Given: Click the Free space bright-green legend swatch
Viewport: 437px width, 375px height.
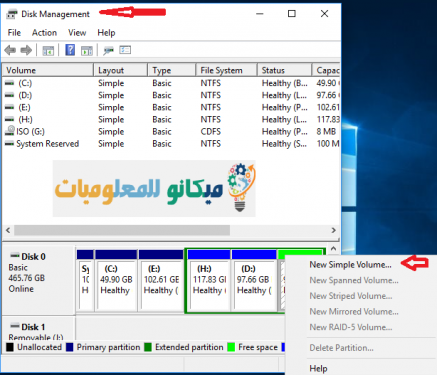Looking at the screenshot, I should 231,347.
